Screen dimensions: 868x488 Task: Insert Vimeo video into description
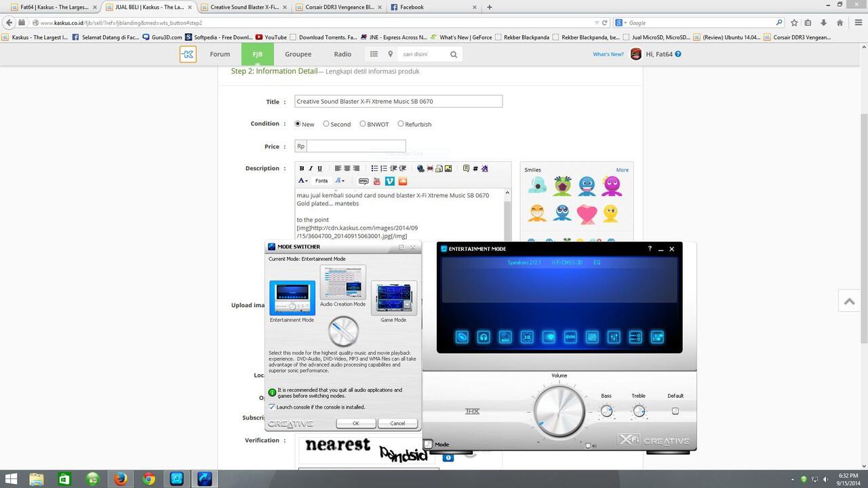tap(390, 181)
